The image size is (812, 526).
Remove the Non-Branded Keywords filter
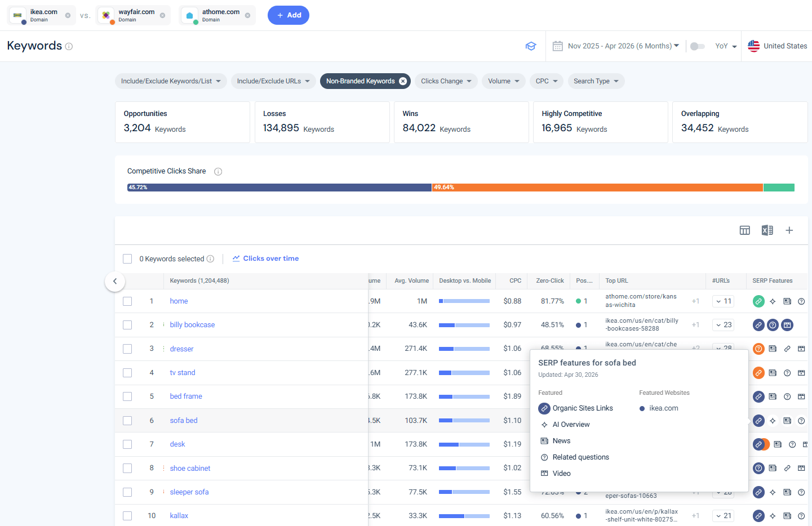(403, 81)
